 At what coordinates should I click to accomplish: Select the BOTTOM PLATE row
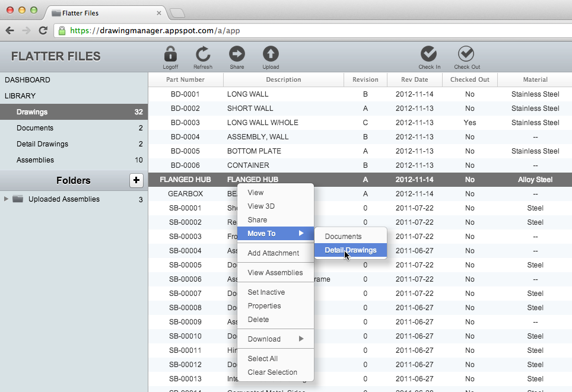(360, 151)
